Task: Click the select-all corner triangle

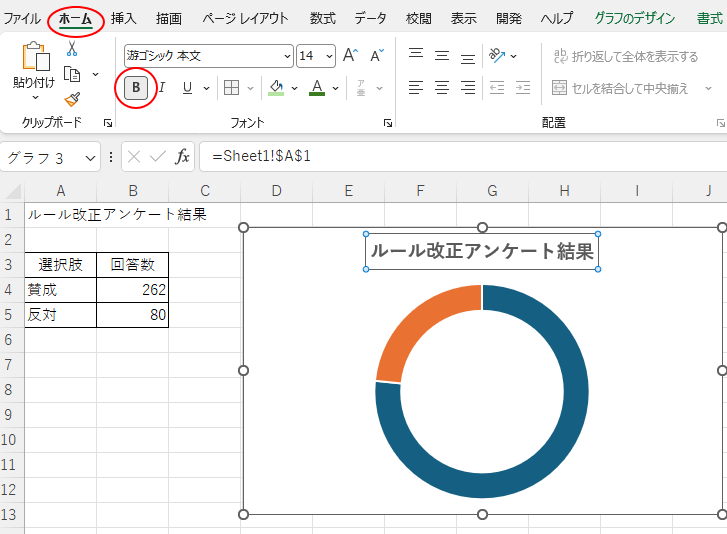Action: tap(13, 191)
